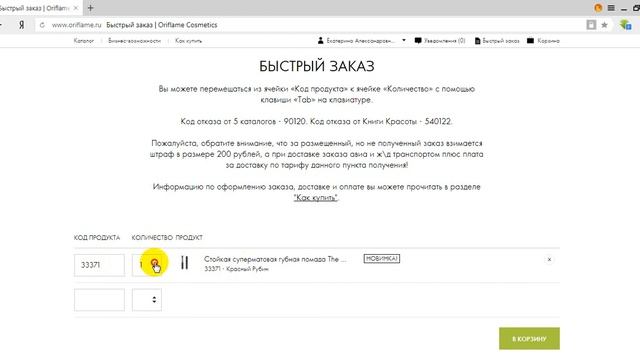Click the ПРОДУКТ column label

(x=189, y=238)
